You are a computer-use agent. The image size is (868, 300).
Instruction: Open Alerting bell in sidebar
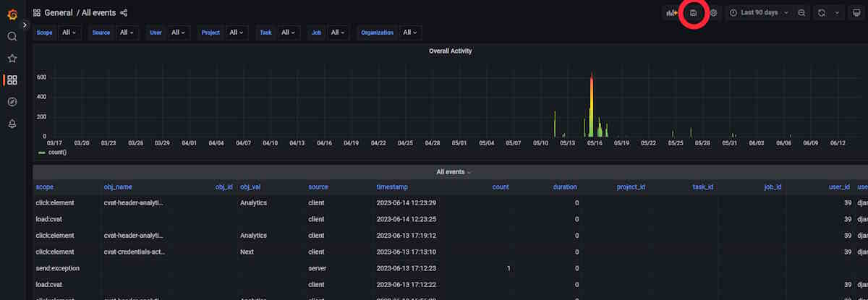(12, 124)
